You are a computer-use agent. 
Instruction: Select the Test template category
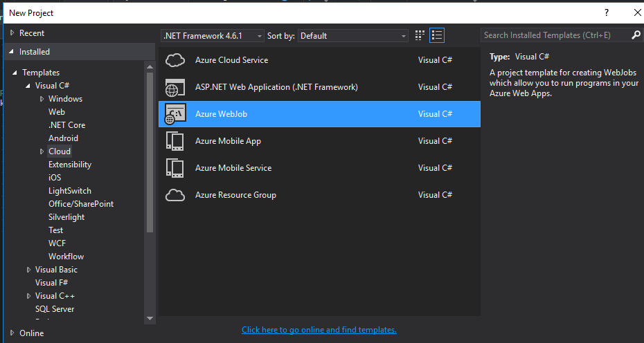[56, 230]
